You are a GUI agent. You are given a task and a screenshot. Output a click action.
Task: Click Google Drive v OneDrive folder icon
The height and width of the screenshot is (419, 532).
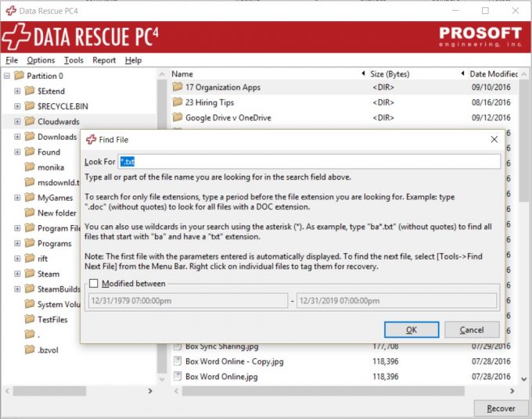pyautogui.click(x=177, y=117)
